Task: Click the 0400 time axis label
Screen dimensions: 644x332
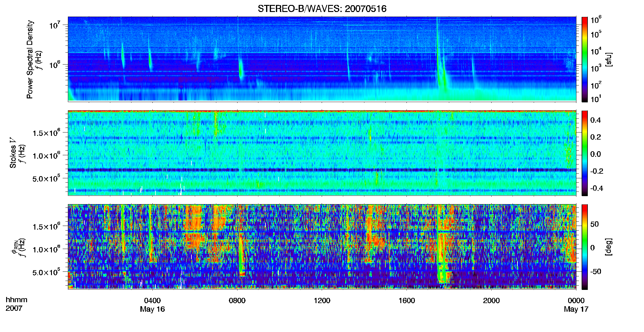Action: pos(152,300)
